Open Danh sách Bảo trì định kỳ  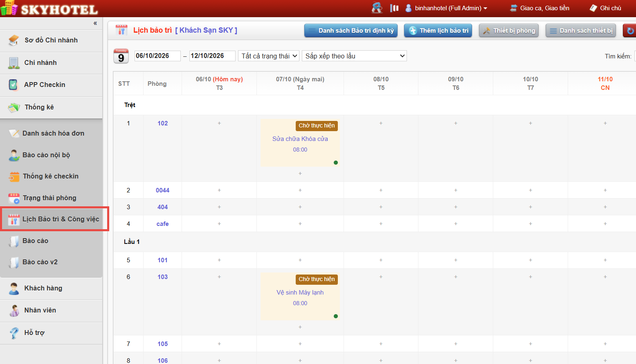pos(351,31)
